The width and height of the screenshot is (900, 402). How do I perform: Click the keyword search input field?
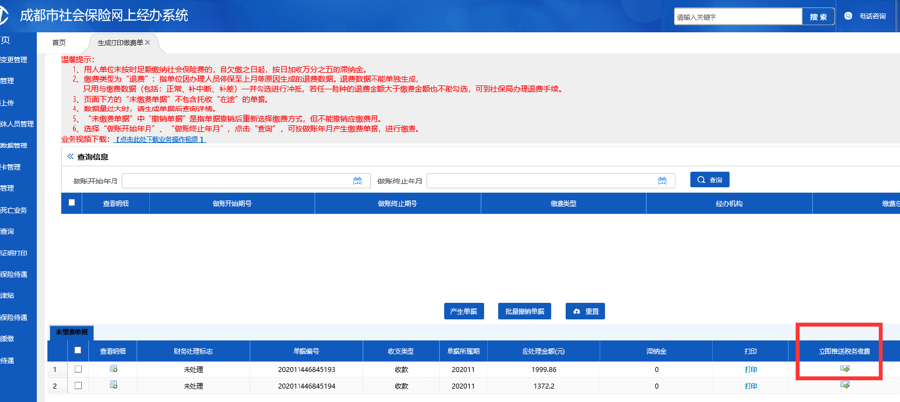pos(738,17)
